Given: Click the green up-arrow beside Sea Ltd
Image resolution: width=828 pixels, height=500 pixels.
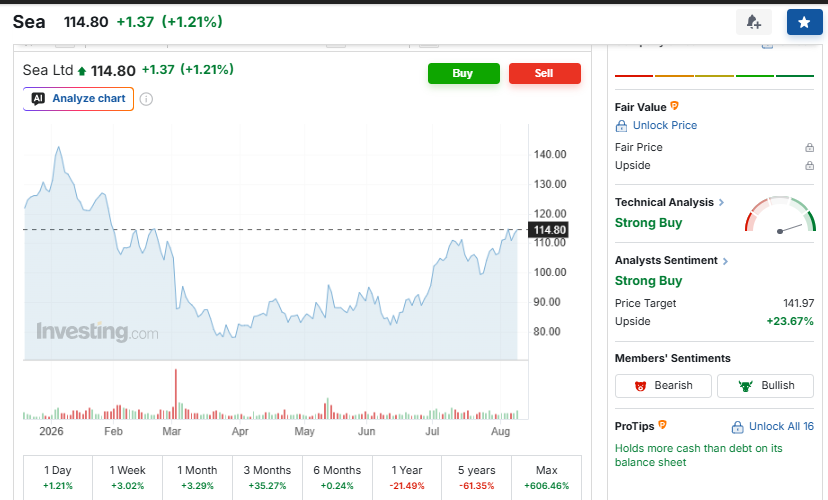Looking at the screenshot, I should click(x=82, y=71).
